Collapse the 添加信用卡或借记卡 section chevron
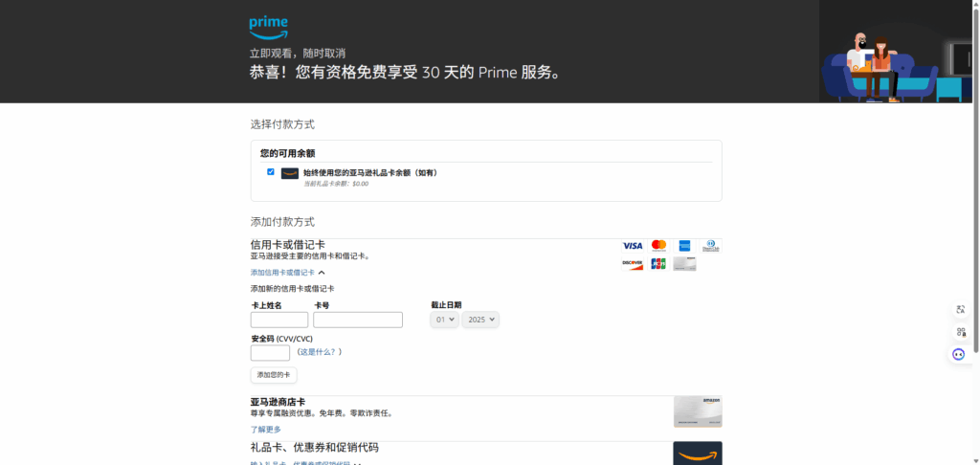This screenshot has width=980, height=465. (x=322, y=273)
